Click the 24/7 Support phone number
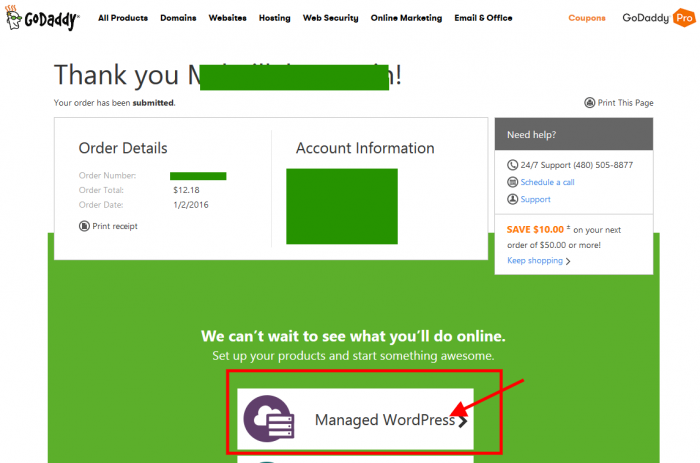700x463 pixels. click(x=603, y=165)
